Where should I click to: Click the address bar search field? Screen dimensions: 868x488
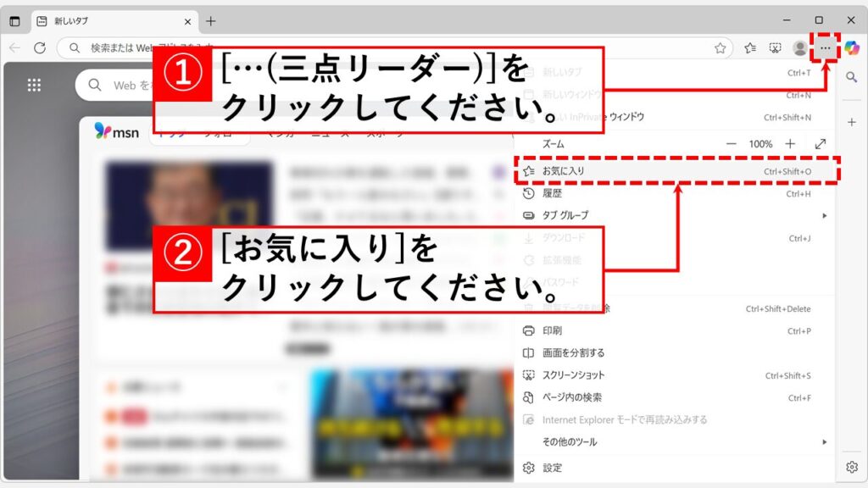(394, 48)
